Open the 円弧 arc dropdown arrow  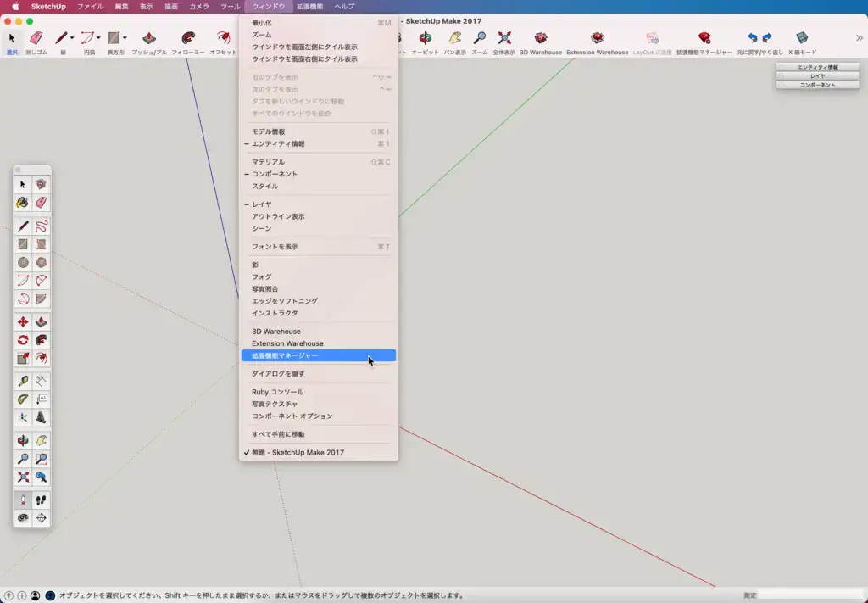(x=98, y=38)
